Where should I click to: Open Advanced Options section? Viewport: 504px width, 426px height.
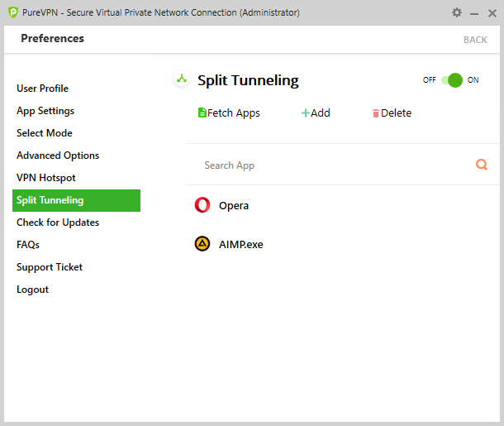58,156
